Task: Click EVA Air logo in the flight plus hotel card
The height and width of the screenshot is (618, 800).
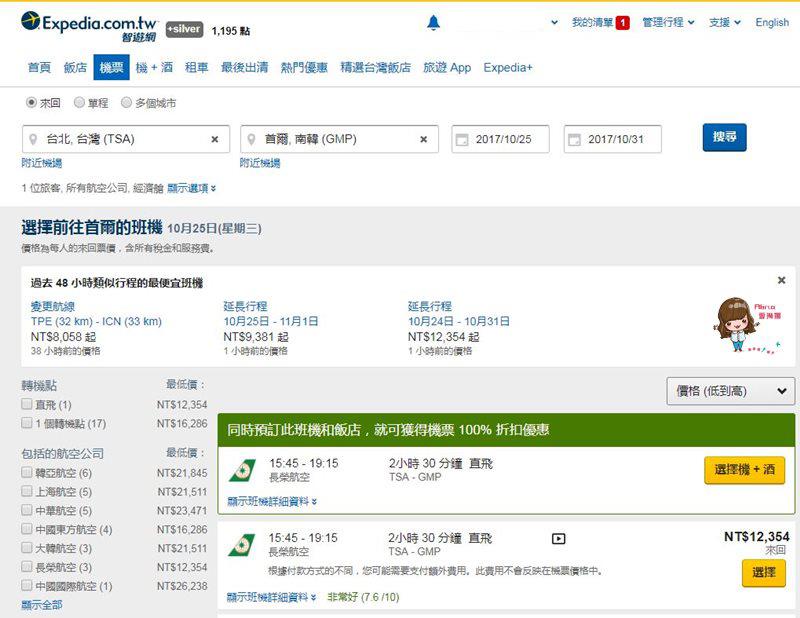Action: (242, 470)
